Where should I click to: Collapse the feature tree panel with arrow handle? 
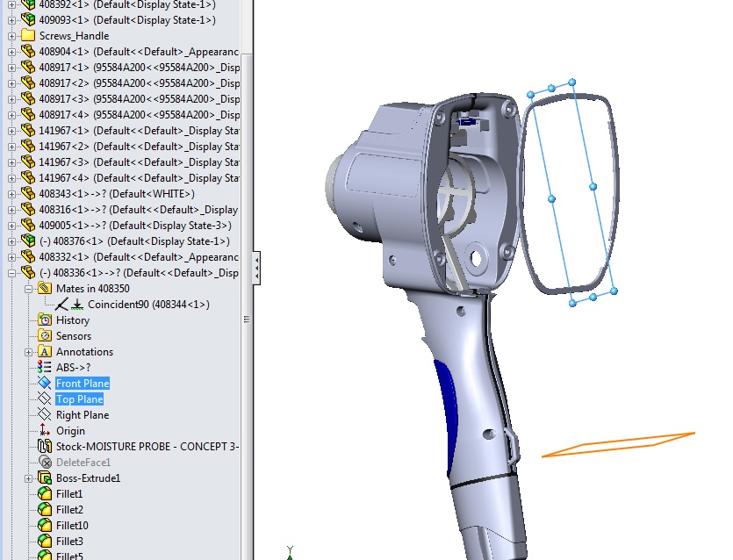coord(256,269)
